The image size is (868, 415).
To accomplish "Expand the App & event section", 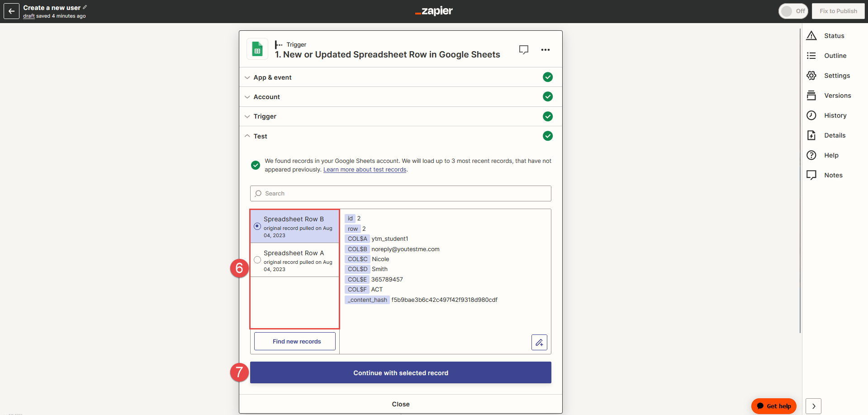I will point(401,77).
